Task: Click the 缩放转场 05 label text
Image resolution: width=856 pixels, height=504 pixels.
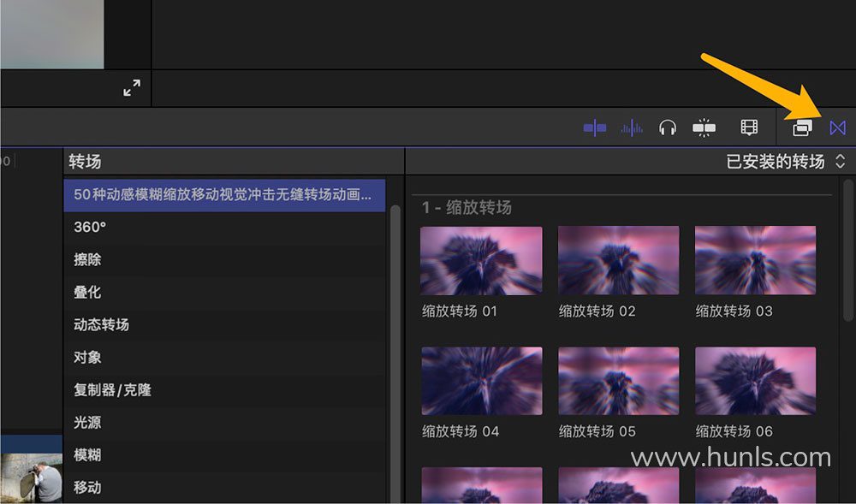Action: [597, 432]
